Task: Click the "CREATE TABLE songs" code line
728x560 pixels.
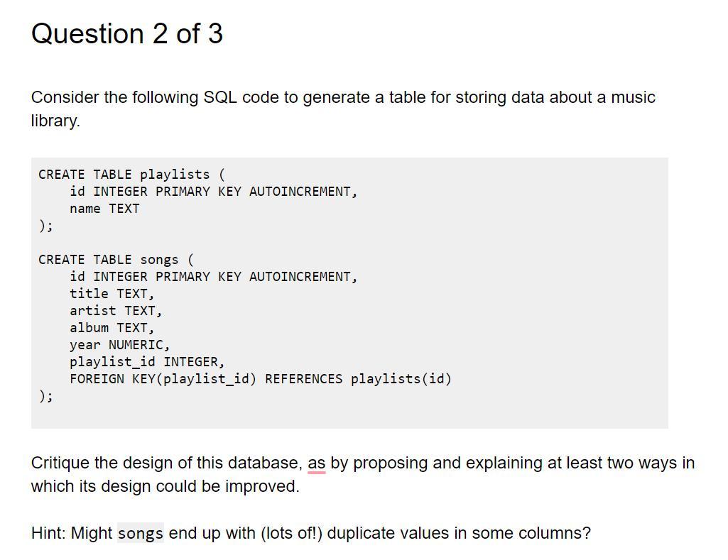Action: tap(116, 260)
